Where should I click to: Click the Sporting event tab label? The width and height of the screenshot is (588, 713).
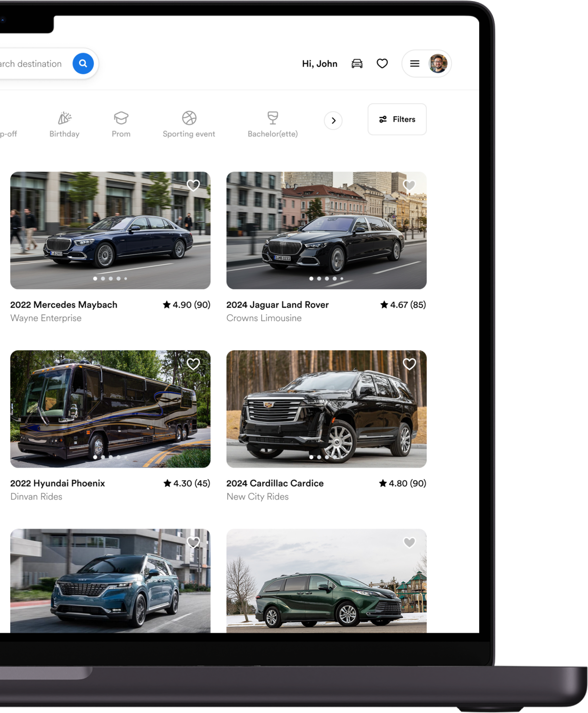tap(189, 134)
